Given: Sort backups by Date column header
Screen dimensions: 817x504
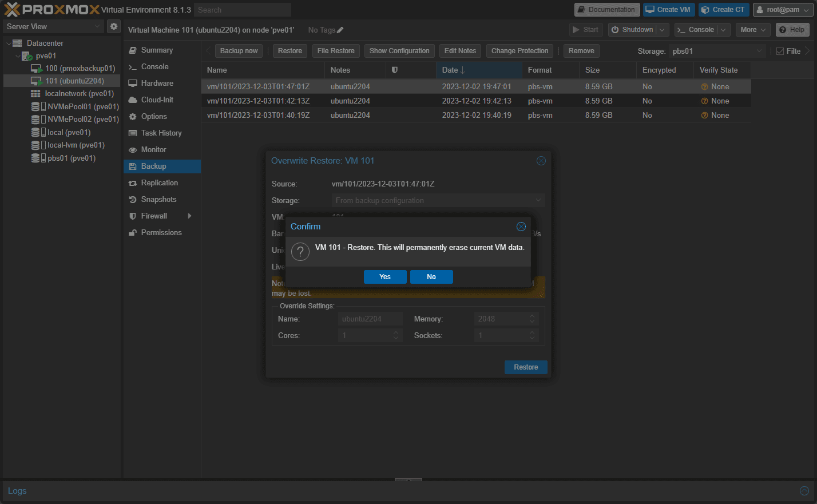Looking at the screenshot, I should coord(450,70).
